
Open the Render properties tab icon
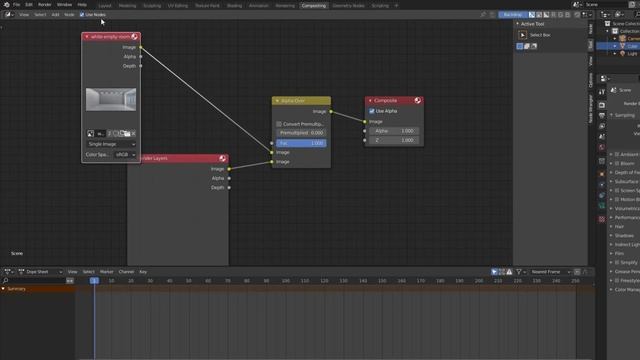pyautogui.click(x=602, y=105)
